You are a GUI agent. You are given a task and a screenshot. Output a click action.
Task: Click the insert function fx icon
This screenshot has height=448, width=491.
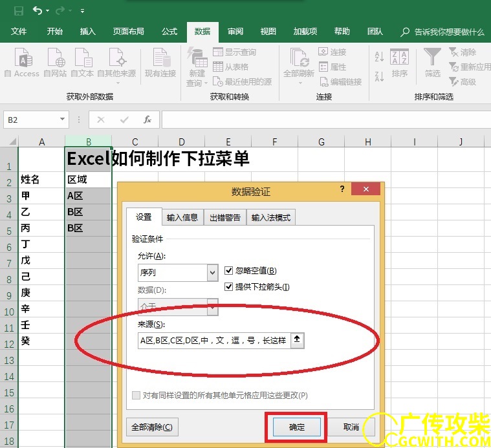click(x=147, y=120)
